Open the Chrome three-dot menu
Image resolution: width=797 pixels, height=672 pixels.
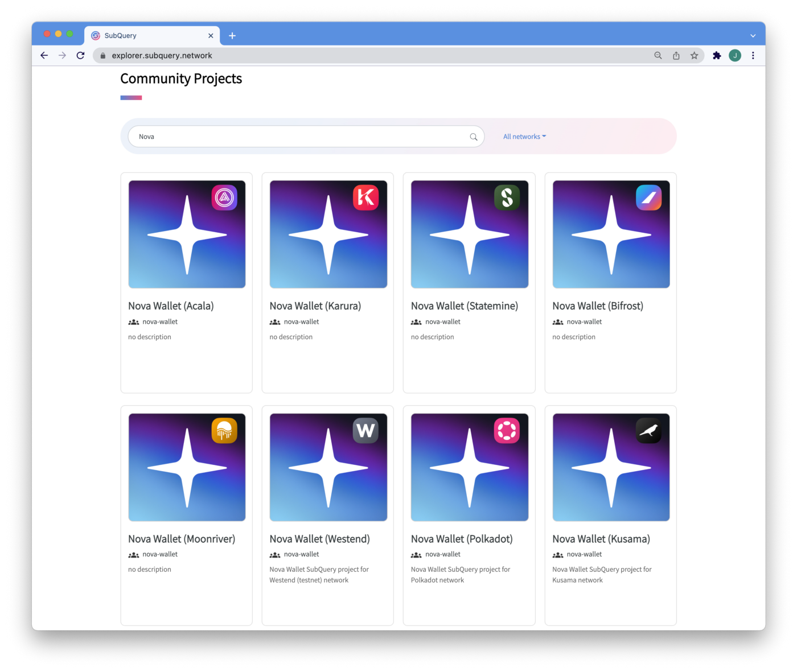[x=753, y=55]
